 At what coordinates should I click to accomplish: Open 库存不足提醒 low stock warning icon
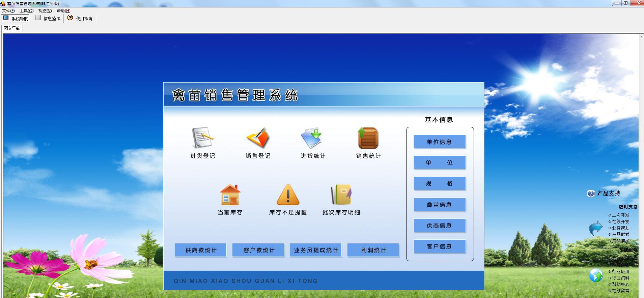pos(288,195)
